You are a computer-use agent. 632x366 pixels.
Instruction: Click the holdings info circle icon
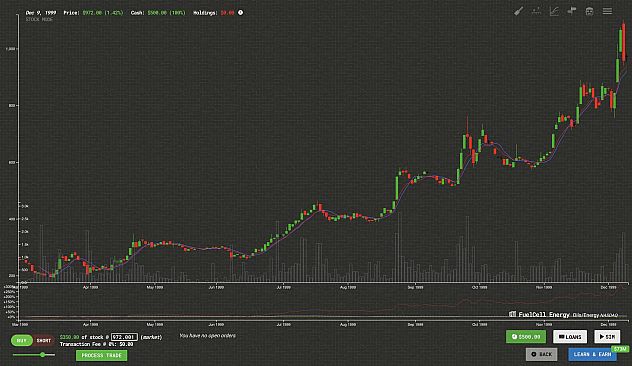[240, 12]
